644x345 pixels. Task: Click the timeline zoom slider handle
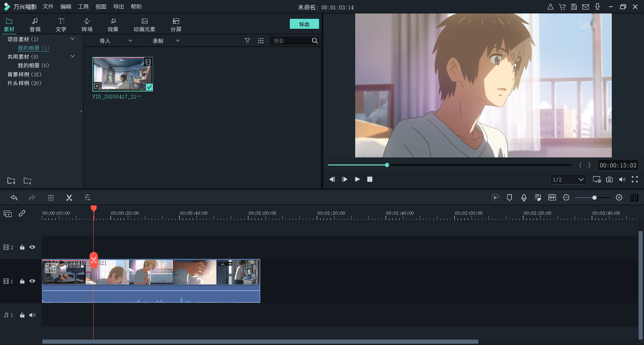(x=594, y=198)
